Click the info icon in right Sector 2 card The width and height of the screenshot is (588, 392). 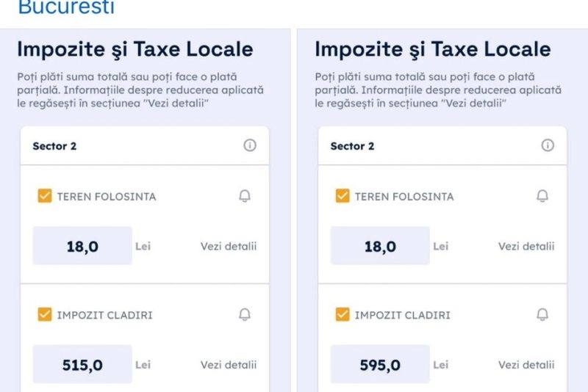[548, 145]
